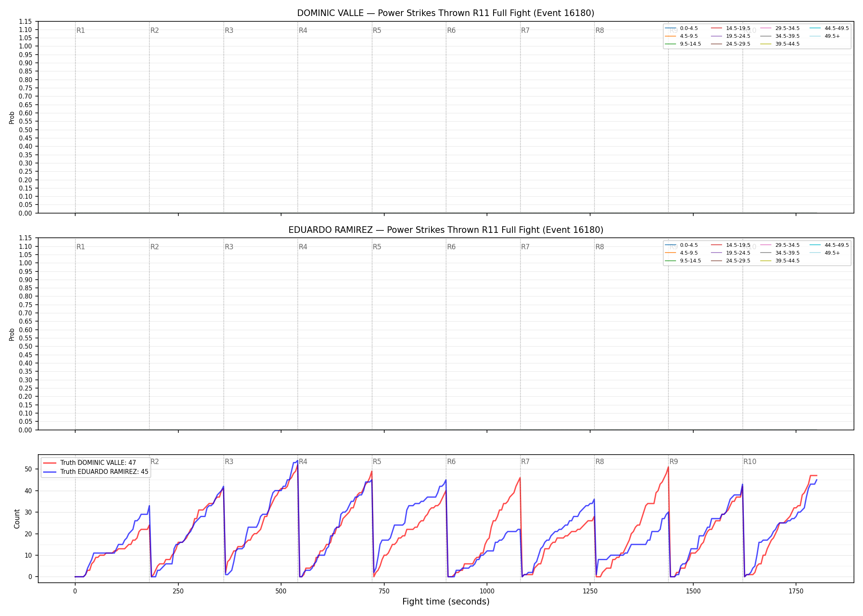
Task: Select '0.0-4.5' in EDUARDO RAMIREZ plot legend
Action: (x=689, y=245)
